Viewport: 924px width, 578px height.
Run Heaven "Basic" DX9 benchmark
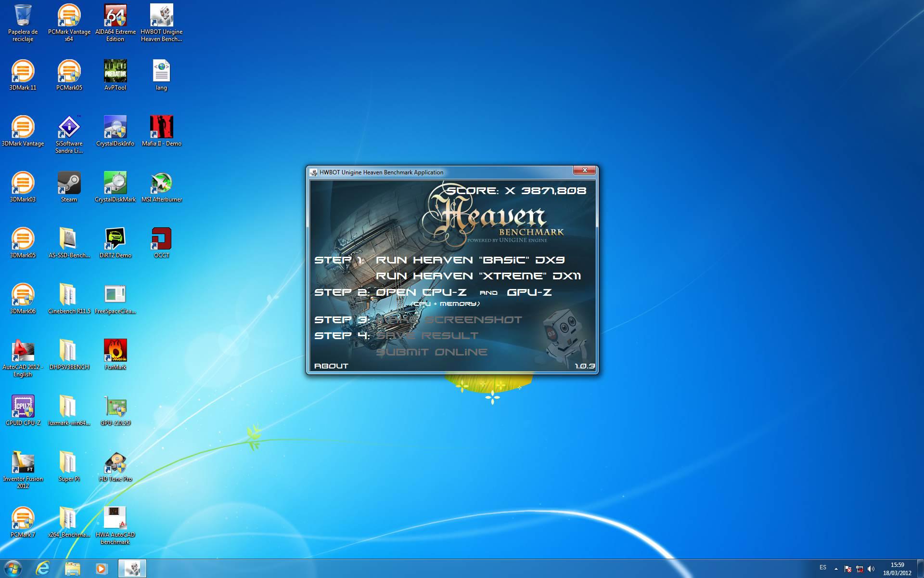(x=470, y=260)
